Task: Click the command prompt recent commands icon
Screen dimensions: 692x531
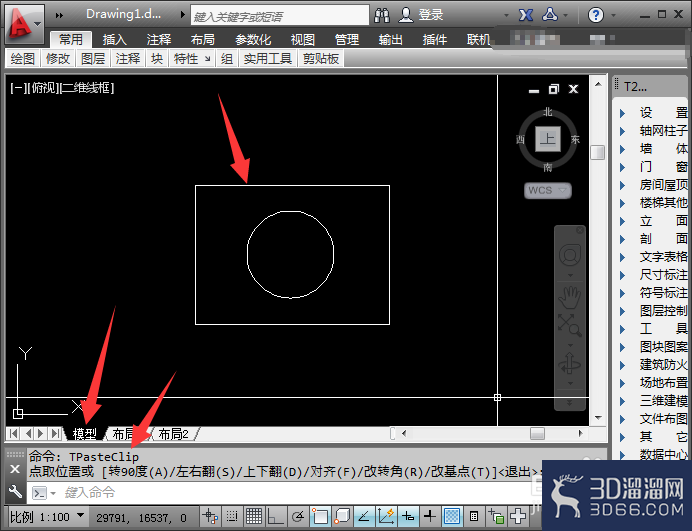Action: (x=40, y=493)
